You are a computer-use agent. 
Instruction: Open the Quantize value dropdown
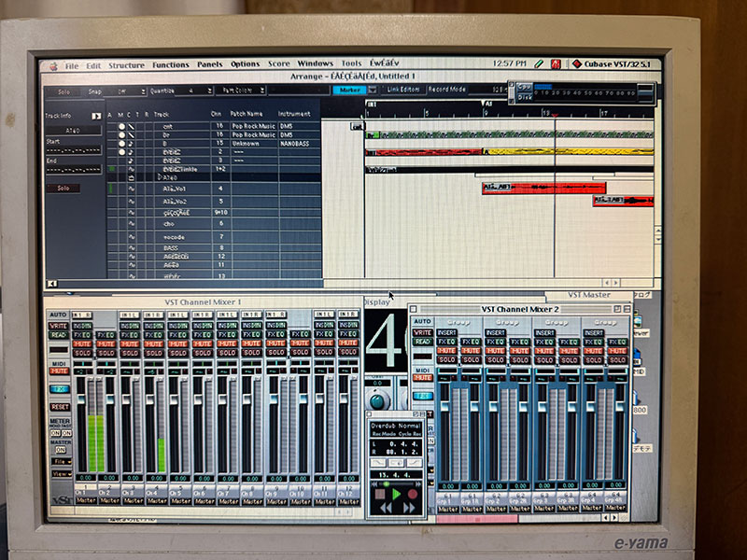[194, 91]
